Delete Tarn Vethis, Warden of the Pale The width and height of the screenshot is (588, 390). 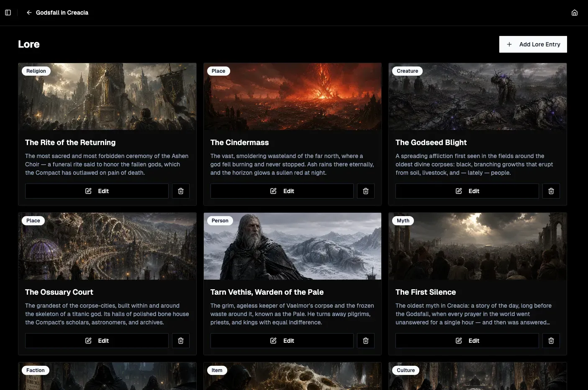click(366, 341)
